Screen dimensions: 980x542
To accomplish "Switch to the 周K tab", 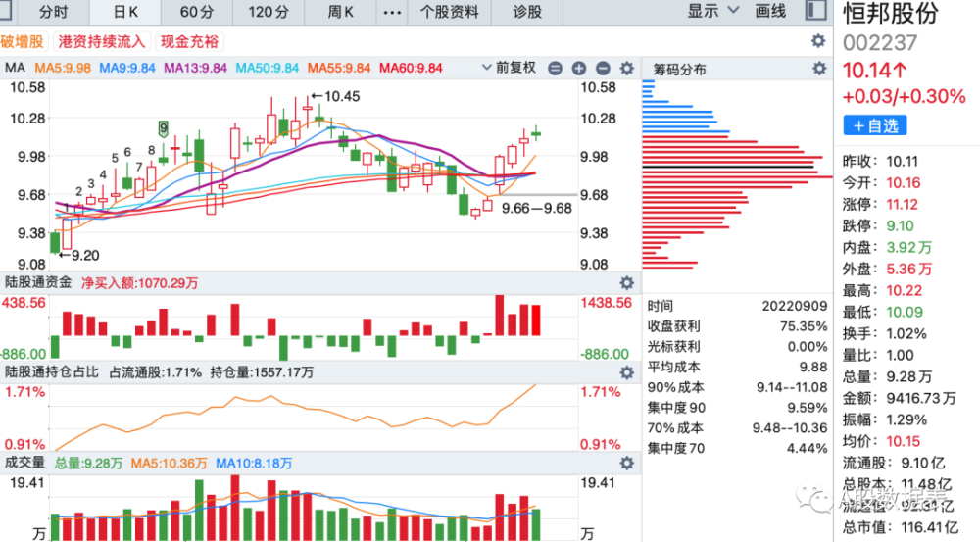I will [x=341, y=12].
